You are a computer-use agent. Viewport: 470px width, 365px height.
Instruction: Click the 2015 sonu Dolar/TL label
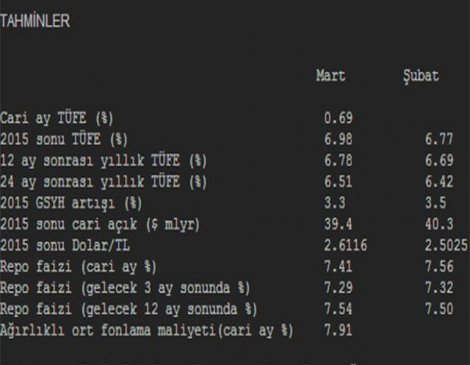[65, 246]
